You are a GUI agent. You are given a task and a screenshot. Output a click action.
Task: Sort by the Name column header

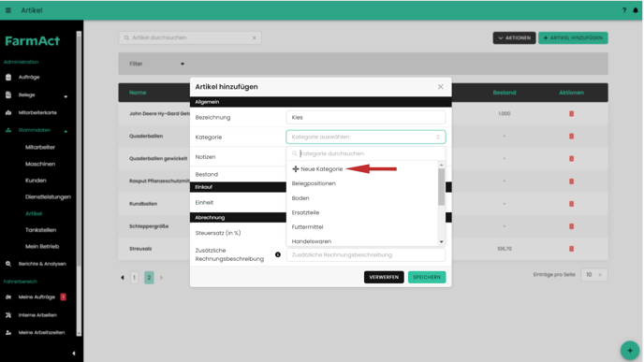tap(138, 93)
